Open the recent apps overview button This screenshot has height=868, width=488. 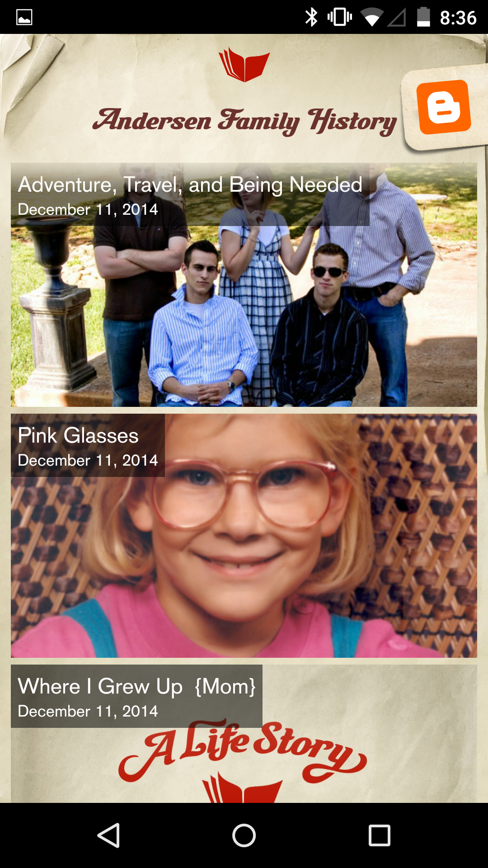[380, 835]
